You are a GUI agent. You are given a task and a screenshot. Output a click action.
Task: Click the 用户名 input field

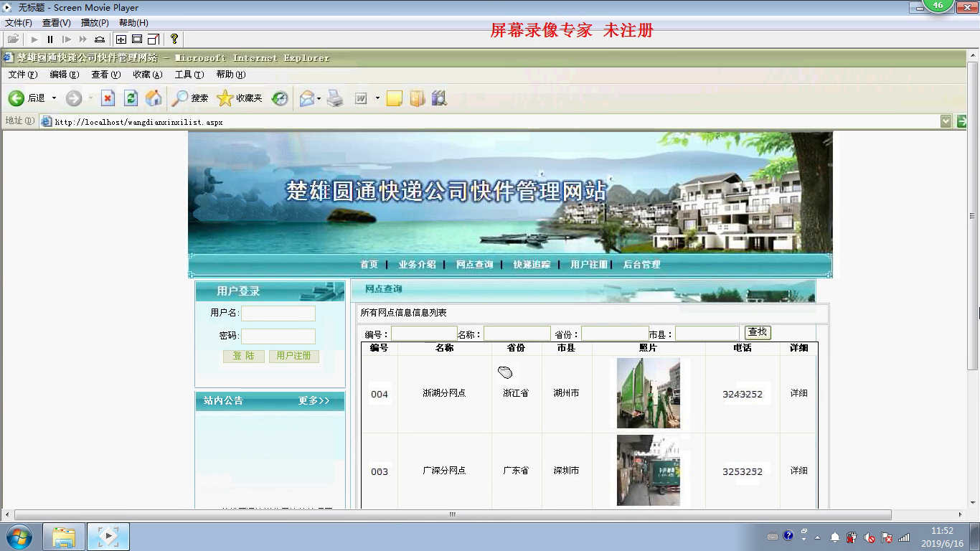point(278,314)
